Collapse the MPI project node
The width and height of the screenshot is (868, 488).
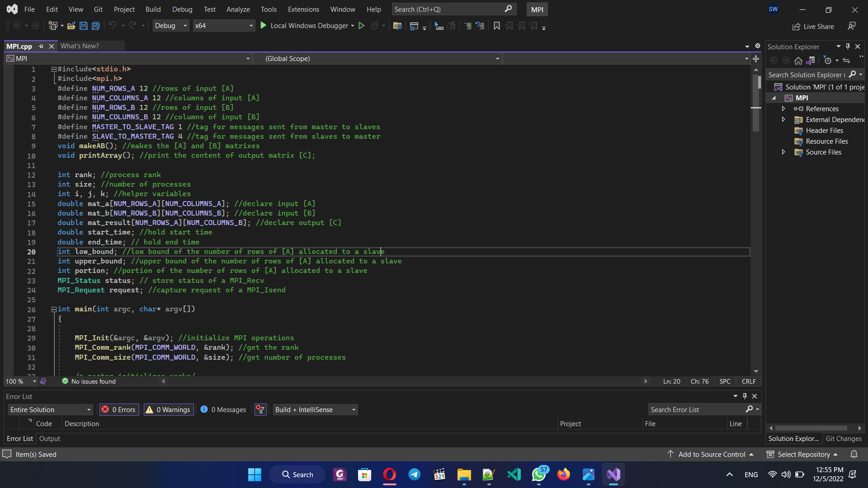point(774,98)
